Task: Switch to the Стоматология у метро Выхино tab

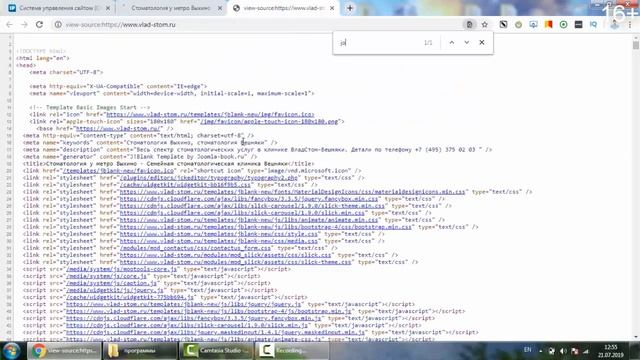Action: 171,8
